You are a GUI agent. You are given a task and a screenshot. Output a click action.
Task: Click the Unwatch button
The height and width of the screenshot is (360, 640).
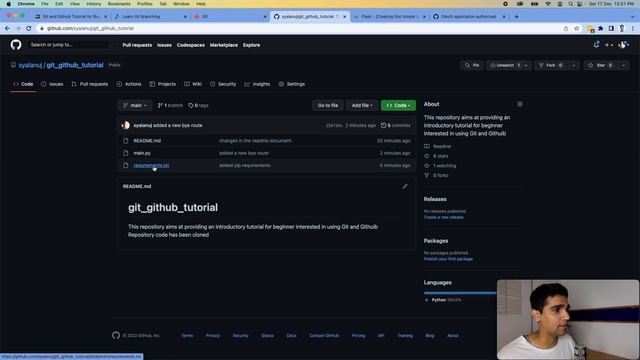pos(504,65)
